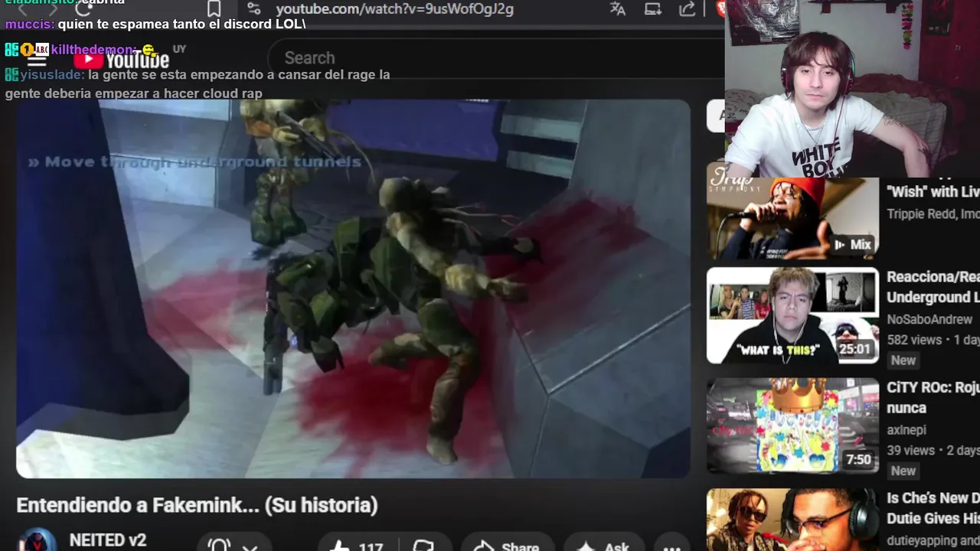Click the Ask button under the video
Screen dimensions: 980x551
coord(603,546)
